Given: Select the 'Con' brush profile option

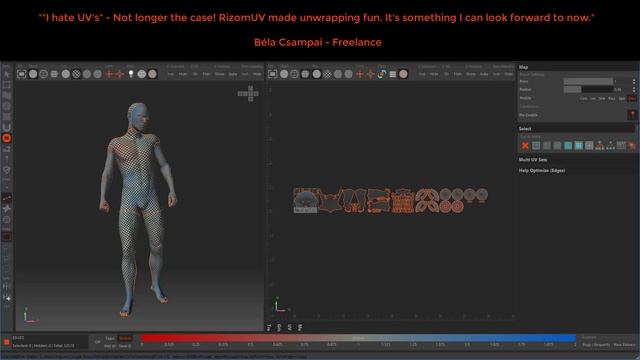Looking at the screenshot, I should coord(583,98).
